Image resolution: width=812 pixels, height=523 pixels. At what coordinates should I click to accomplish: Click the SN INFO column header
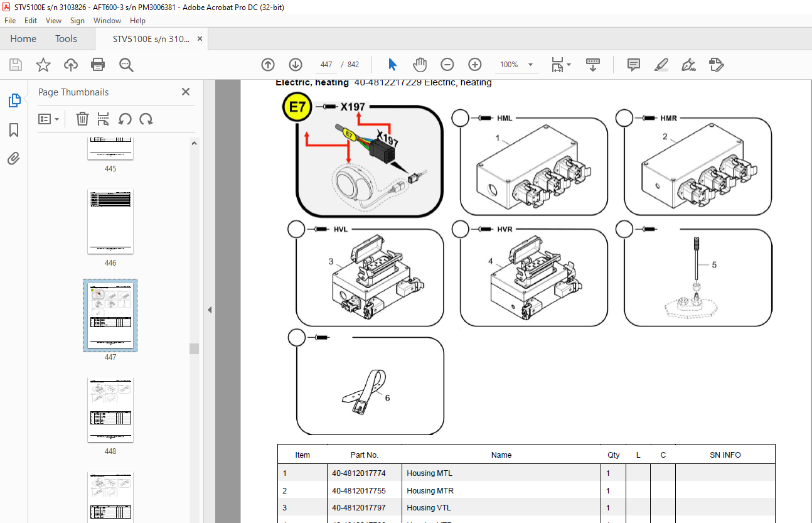725,455
